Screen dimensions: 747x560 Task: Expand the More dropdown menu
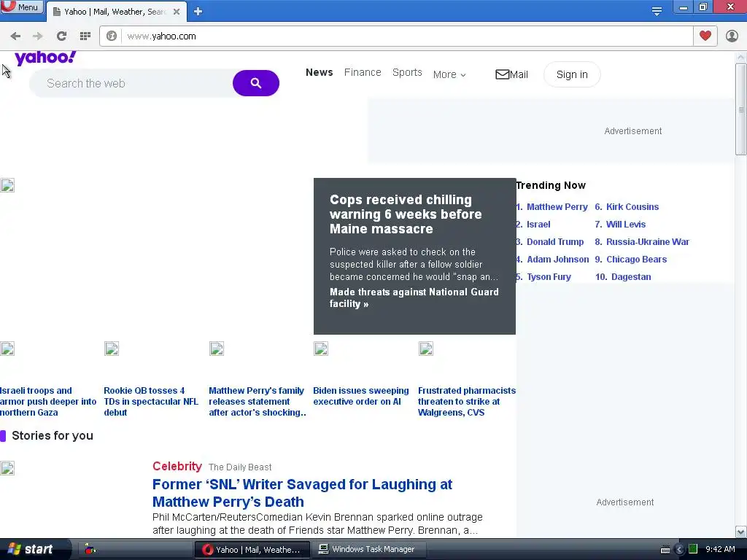[x=449, y=75]
